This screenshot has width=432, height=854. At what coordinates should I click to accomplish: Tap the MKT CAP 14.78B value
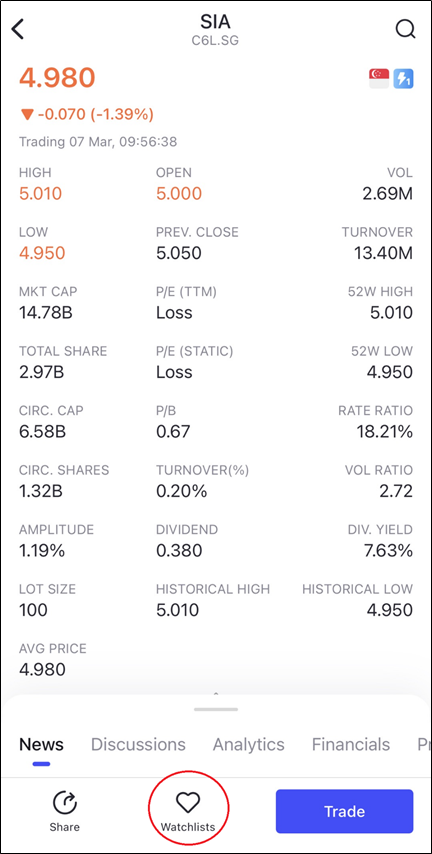(x=46, y=313)
